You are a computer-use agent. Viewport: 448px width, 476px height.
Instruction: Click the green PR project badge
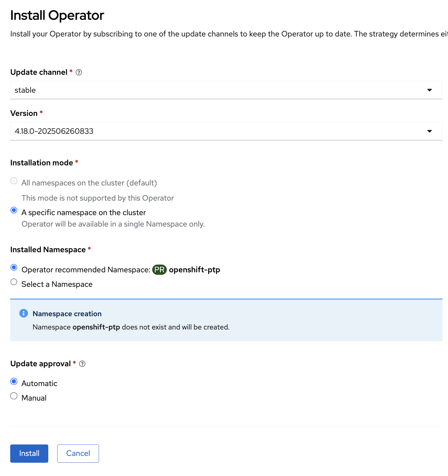[159, 270]
